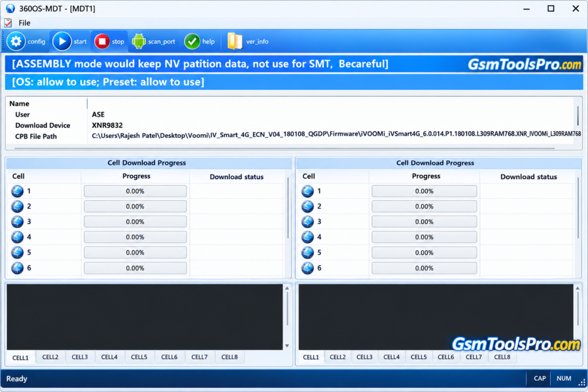Hit the red stop icon
Viewport: 588px width, 392px height.
102,41
